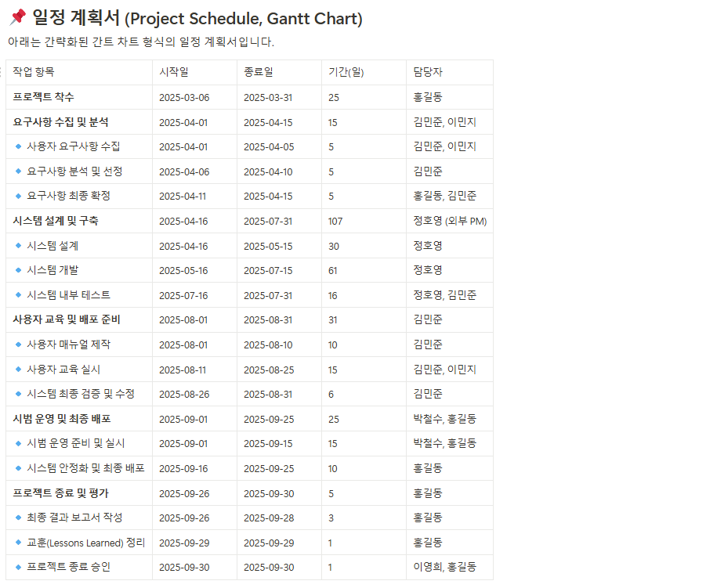Click the blue diamond bullet beside '프로젝트 종료 승인'

click(x=18, y=567)
